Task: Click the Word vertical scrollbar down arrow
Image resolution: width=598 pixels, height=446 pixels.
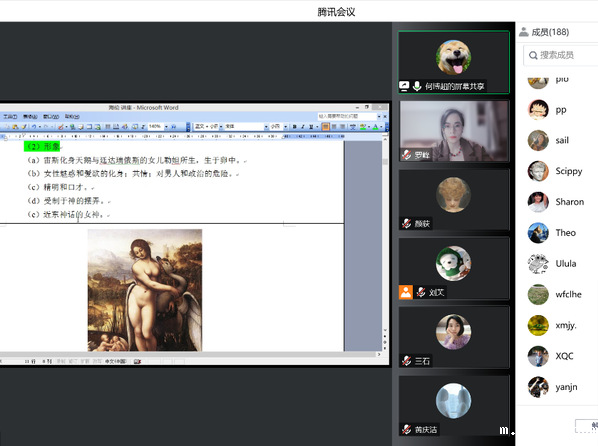Action: (385, 330)
